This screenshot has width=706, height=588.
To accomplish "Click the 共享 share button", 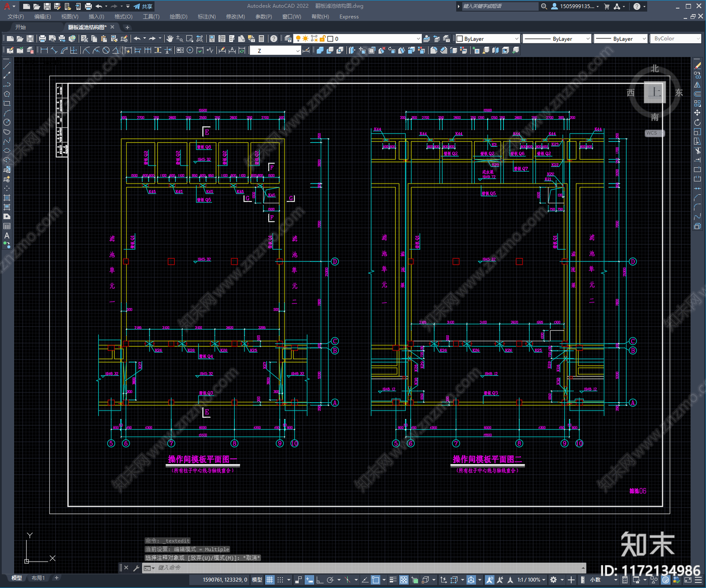I will coord(143,6).
